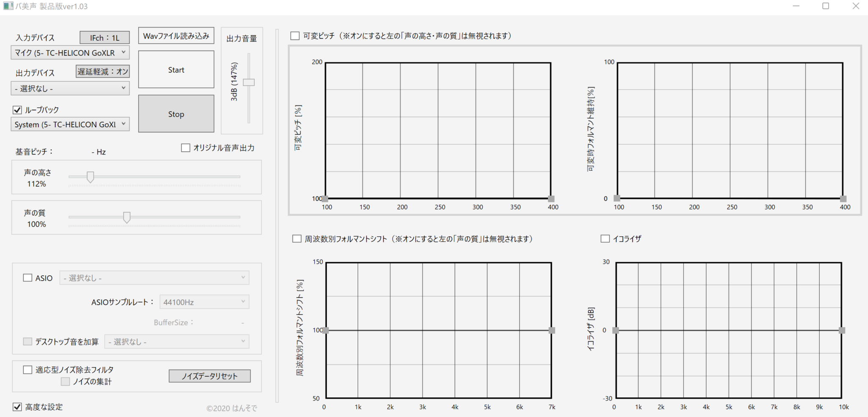Image resolution: width=868 pixels, height=417 pixels.
Task: Check the 周波数別フォルマントシフト checkbox
Action: pyautogui.click(x=297, y=239)
